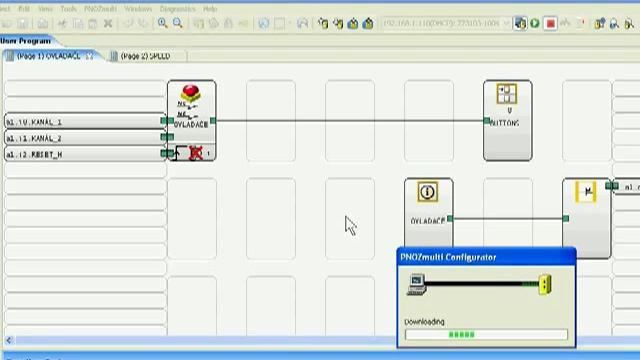Click the green play start button
The height and width of the screenshot is (360, 640).
535,23
